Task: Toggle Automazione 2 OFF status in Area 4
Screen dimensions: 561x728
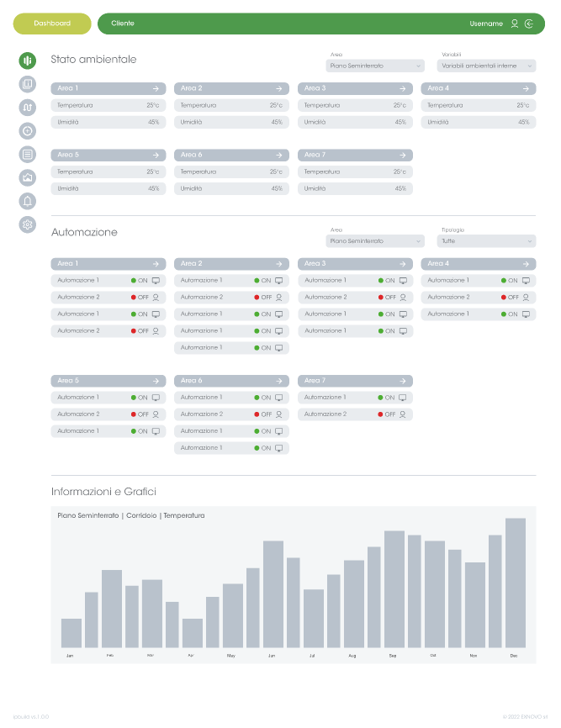Action: 510,298
